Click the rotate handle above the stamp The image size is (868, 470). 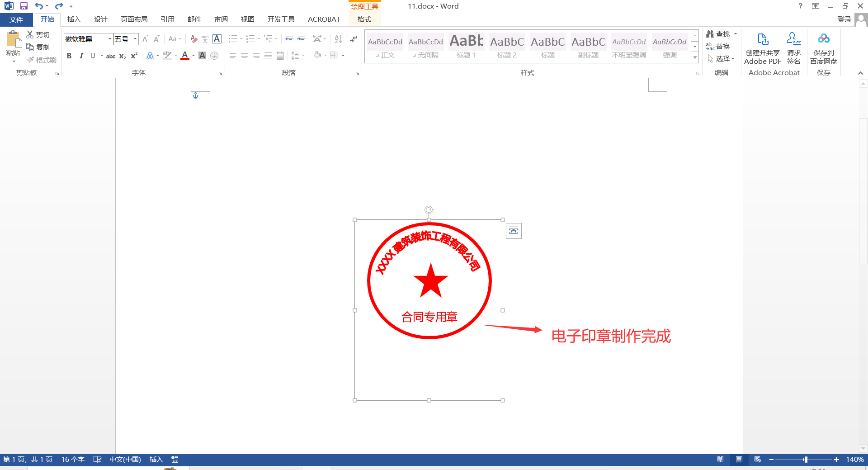coord(429,210)
